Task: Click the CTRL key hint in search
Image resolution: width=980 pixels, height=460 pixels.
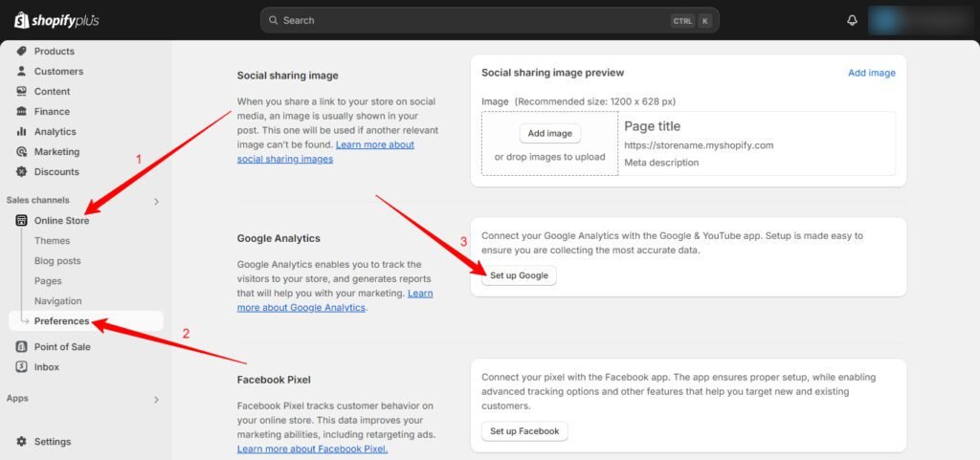Action: coord(682,21)
